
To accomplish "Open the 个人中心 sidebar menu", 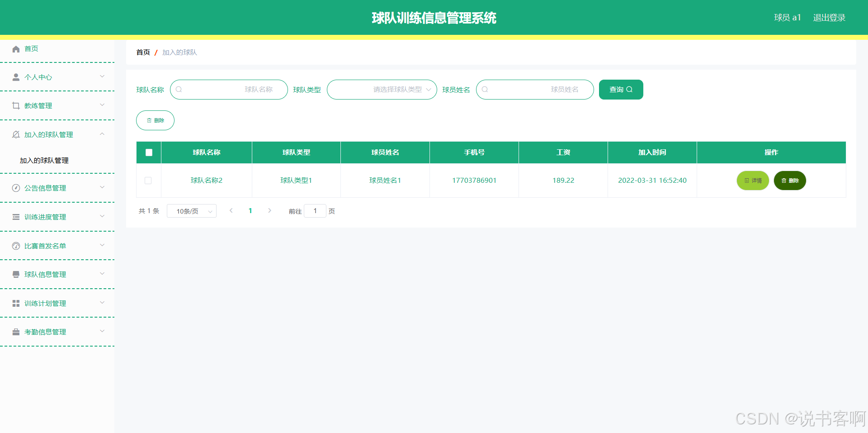I will coord(57,77).
